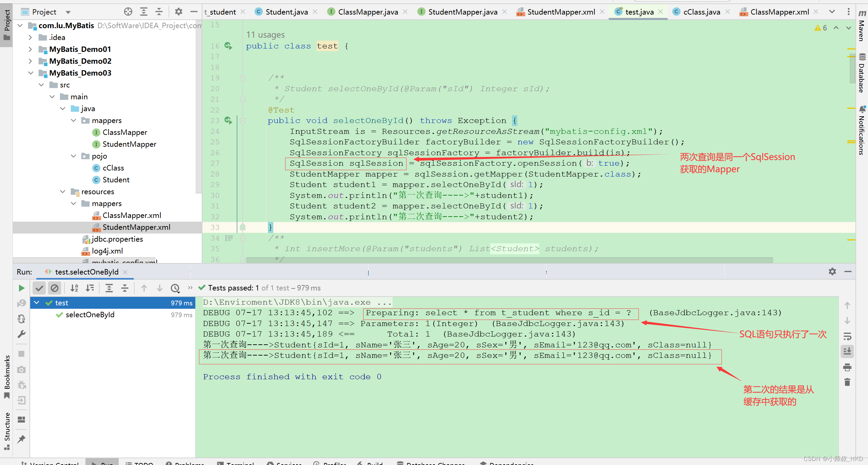Open warnings indicator showing 6
The width and height of the screenshot is (868, 465).
click(x=821, y=28)
